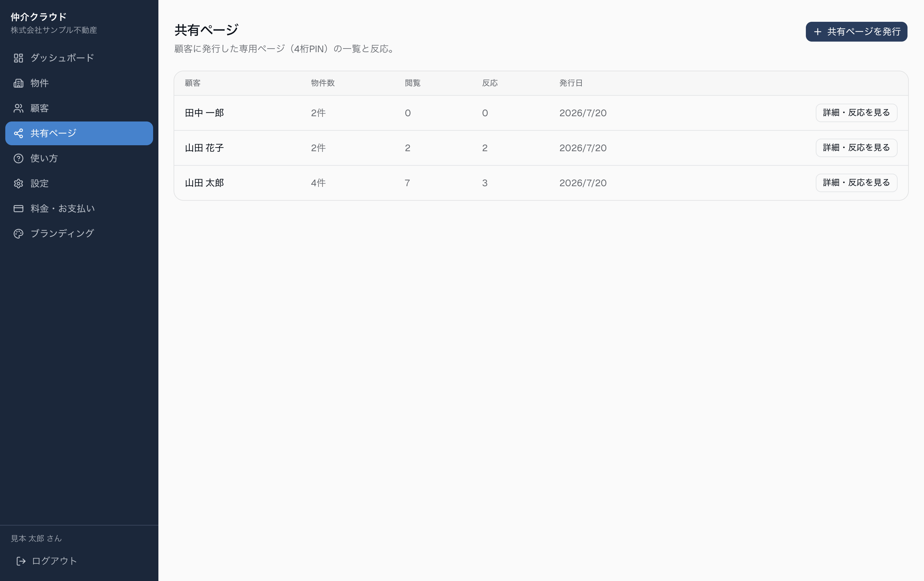924x581 pixels.
Task: Click the gear icon for 設定
Action: tap(18, 184)
